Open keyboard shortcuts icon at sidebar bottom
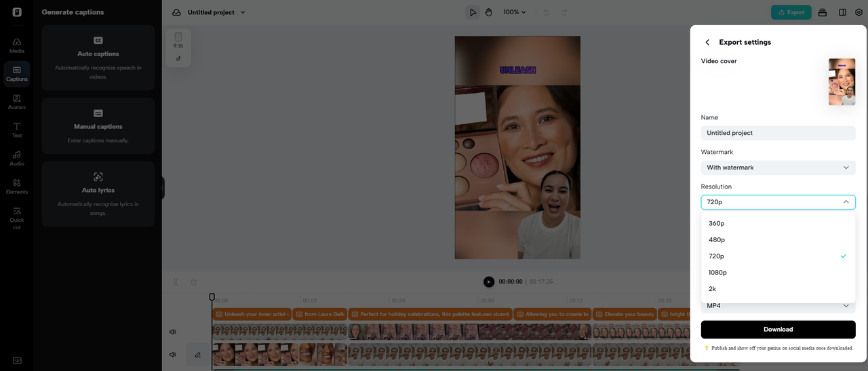868x371 pixels. click(x=17, y=360)
